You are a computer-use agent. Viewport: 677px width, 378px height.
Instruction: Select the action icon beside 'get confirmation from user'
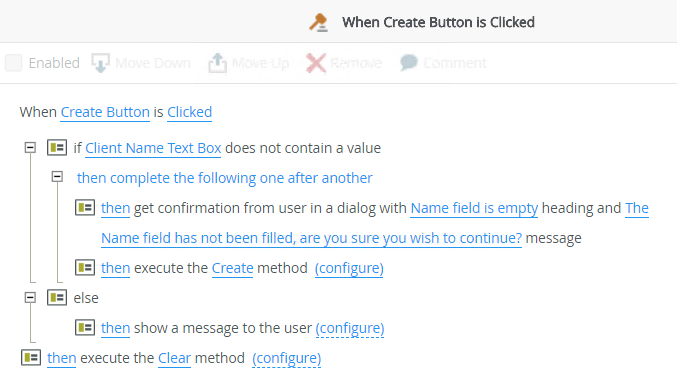tap(85, 208)
